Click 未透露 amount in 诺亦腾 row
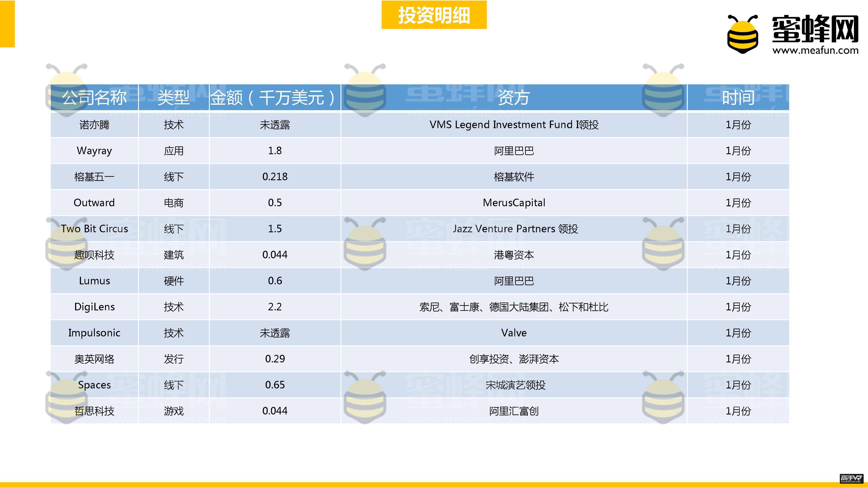 pos(275,125)
